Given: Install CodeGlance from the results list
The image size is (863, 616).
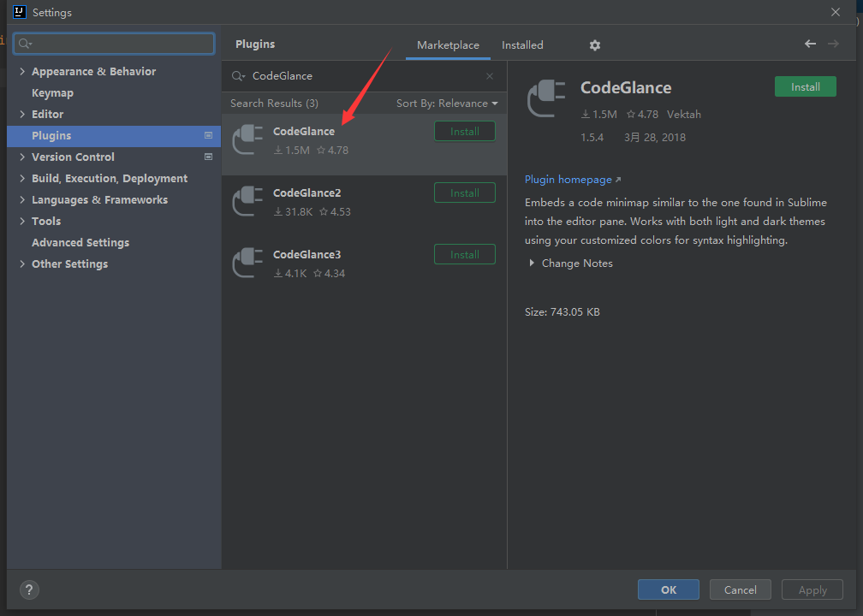Looking at the screenshot, I should point(465,132).
